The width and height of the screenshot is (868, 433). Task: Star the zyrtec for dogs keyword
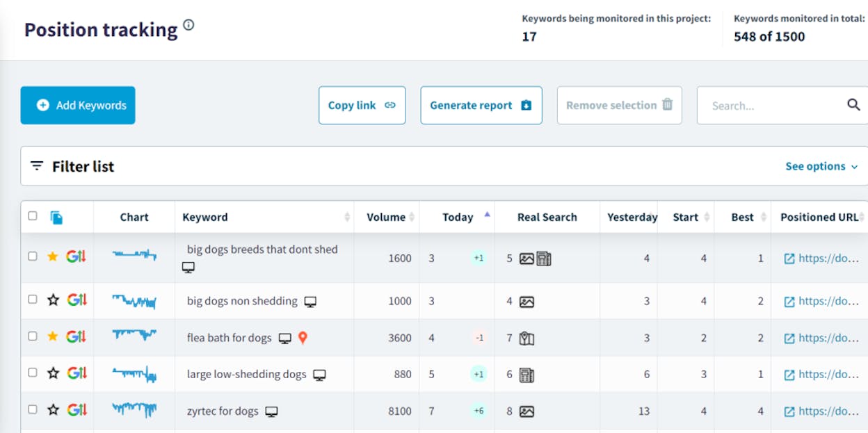tap(53, 409)
